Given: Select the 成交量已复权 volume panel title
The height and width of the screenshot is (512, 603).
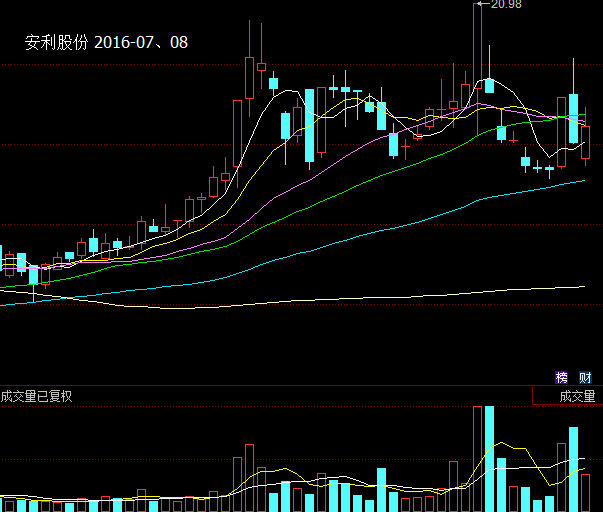Looking at the screenshot, I should coord(37,396).
